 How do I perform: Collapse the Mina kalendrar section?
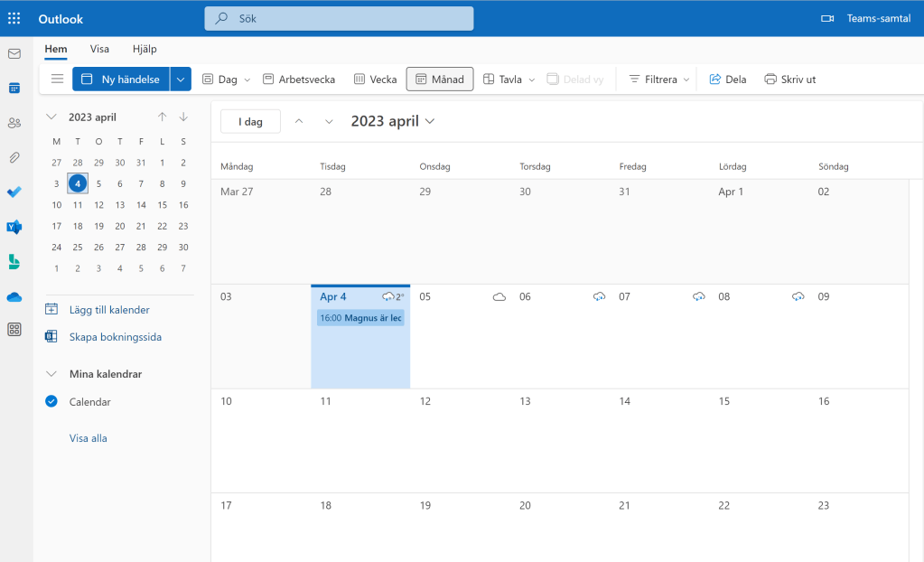point(51,374)
